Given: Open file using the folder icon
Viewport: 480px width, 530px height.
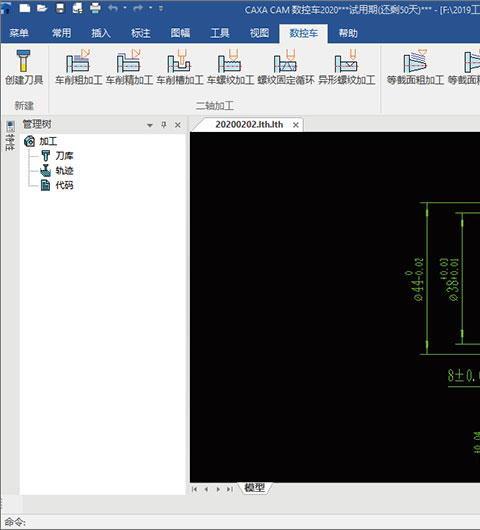Looking at the screenshot, I should 42,8.
